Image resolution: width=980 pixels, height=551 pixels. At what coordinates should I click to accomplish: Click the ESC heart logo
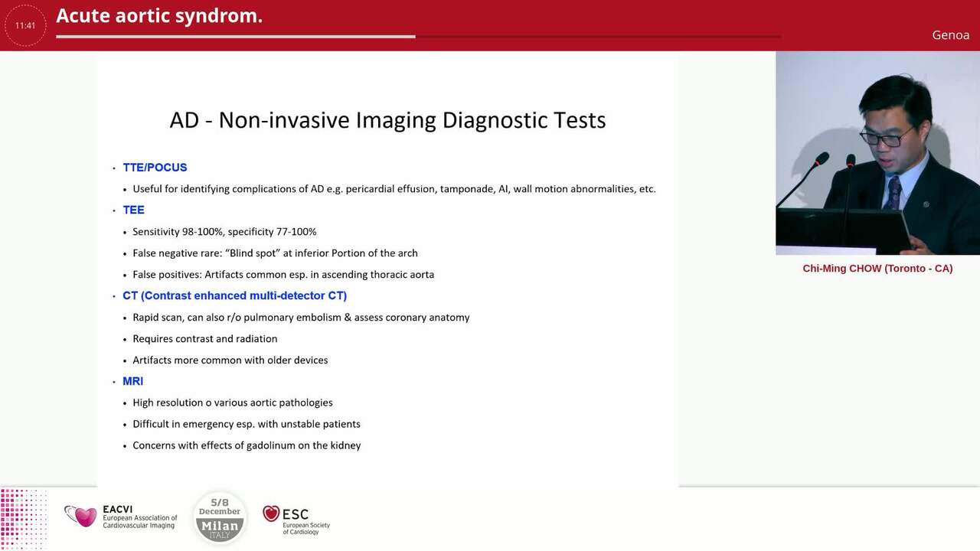point(271,514)
